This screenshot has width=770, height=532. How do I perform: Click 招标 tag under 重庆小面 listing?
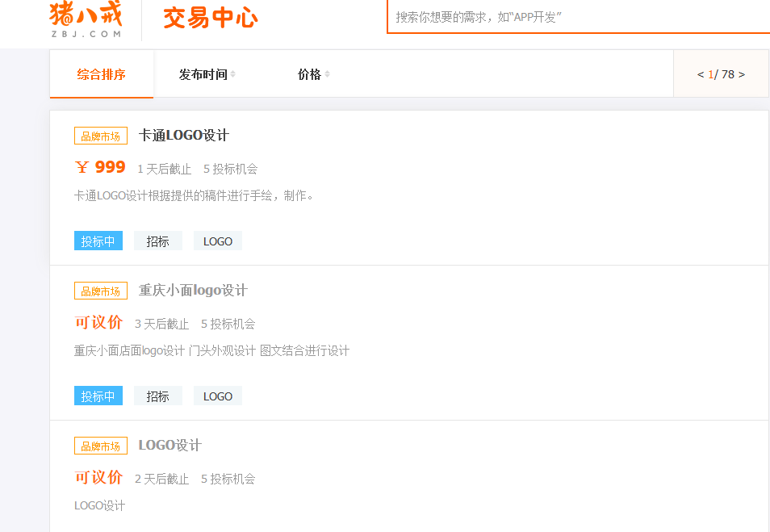click(x=158, y=396)
